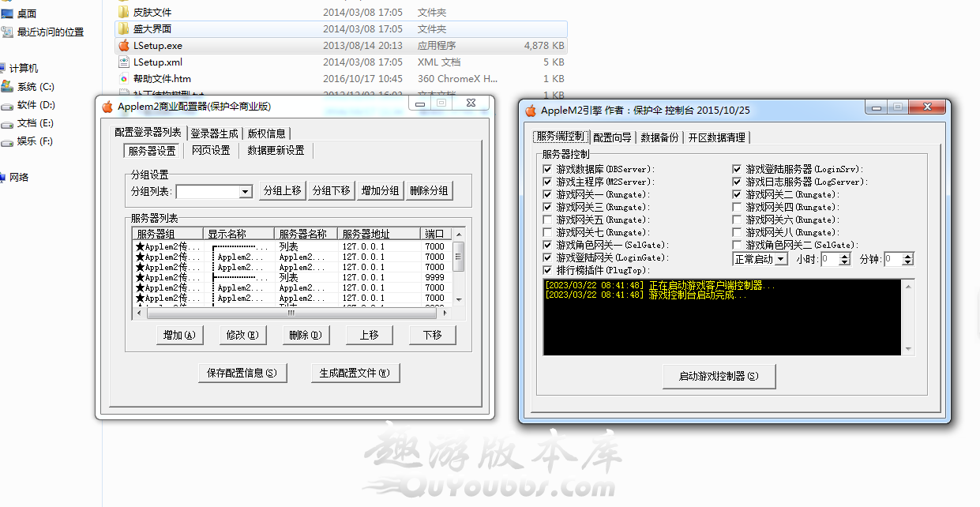Enable 游戏网关四 (Rungate) checkbox
The image size is (980, 507).
pos(737,207)
